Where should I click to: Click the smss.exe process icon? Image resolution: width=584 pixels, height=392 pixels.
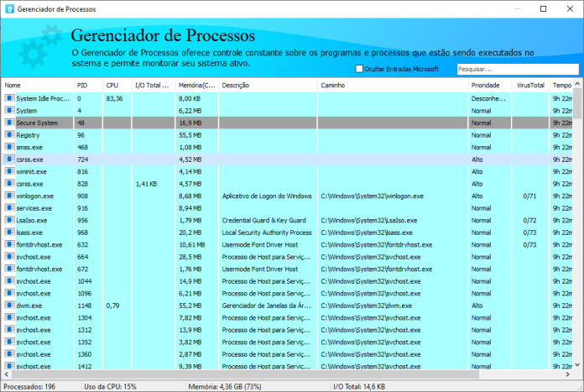[x=10, y=147]
